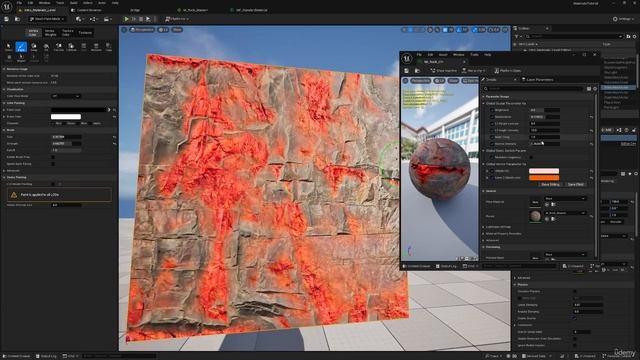Collapse the Brush section
The image size is (640, 360).
point(4,130)
